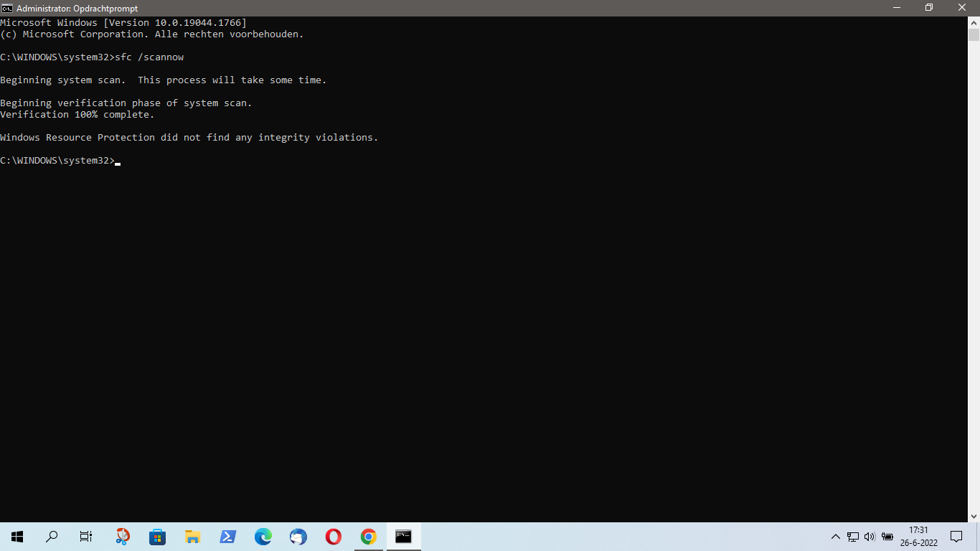Click the last C:\WINDOWS\system32> prompt
The height and width of the screenshot is (551, 980).
click(x=57, y=160)
